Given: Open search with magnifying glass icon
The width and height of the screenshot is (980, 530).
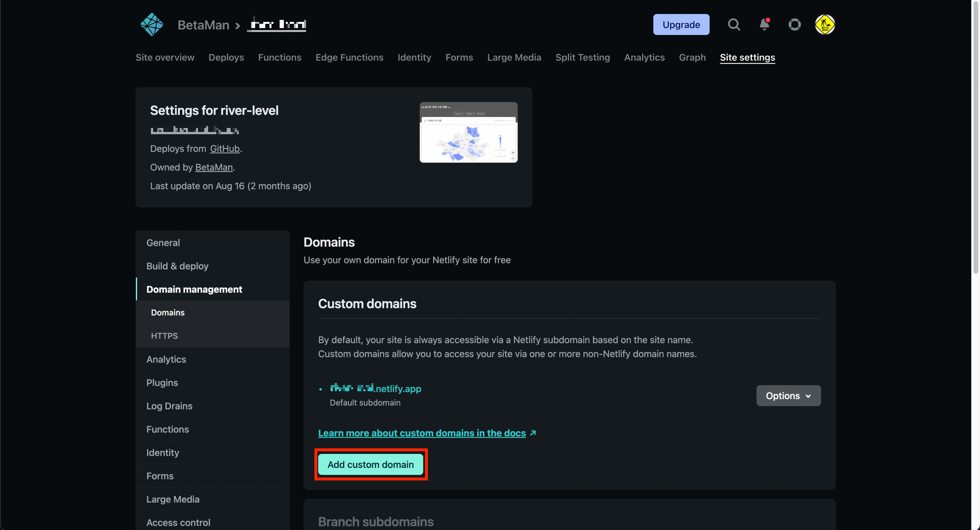Looking at the screenshot, I should 734,25.
